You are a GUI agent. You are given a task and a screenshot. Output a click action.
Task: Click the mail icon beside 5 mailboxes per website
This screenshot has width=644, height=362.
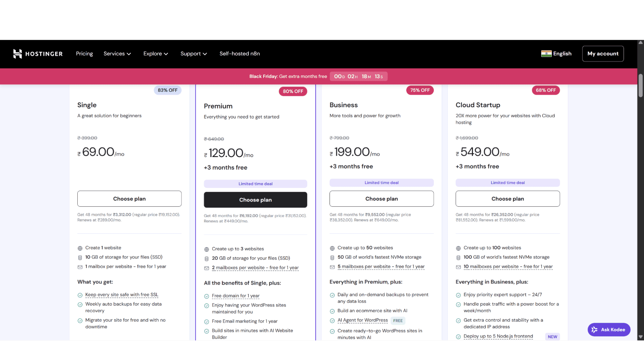pyautogui.click(x=332, y=267)
